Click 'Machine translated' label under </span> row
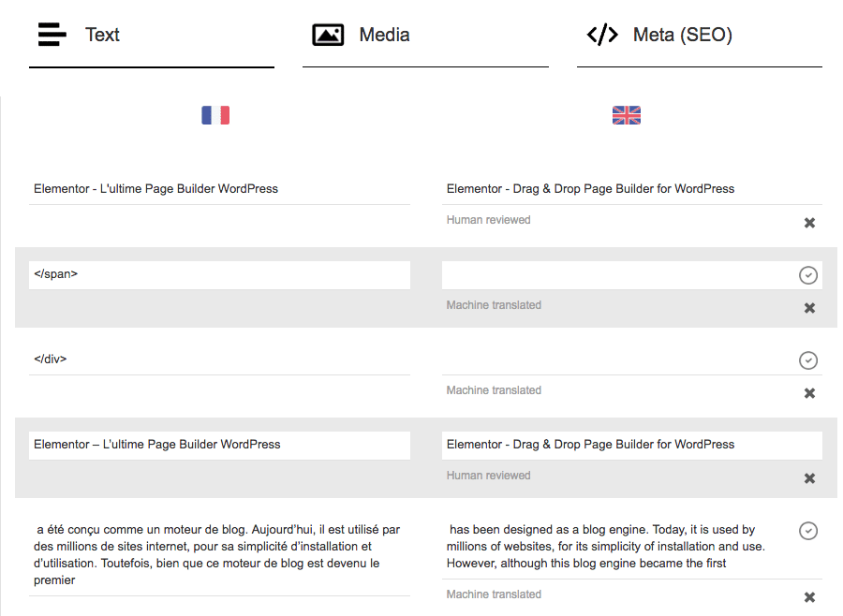The image size is (843, 616). [494, 305]
